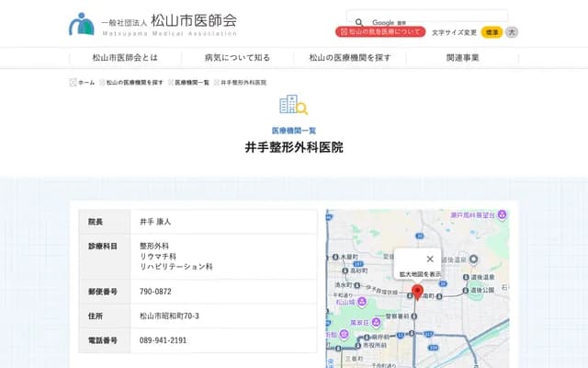Close the map info popup
This screenshot has width=588, height=368.
[x=430, y=259]
